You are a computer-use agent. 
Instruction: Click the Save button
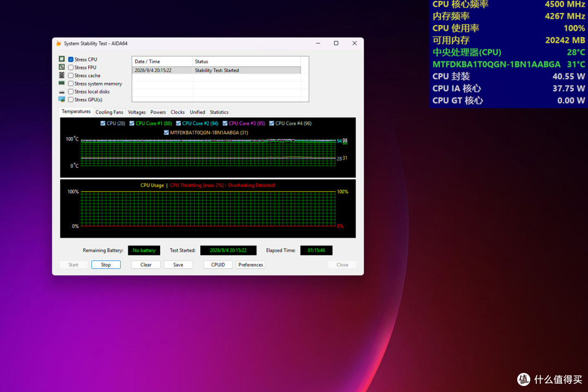pyautogui.click(x=178, y=265)
